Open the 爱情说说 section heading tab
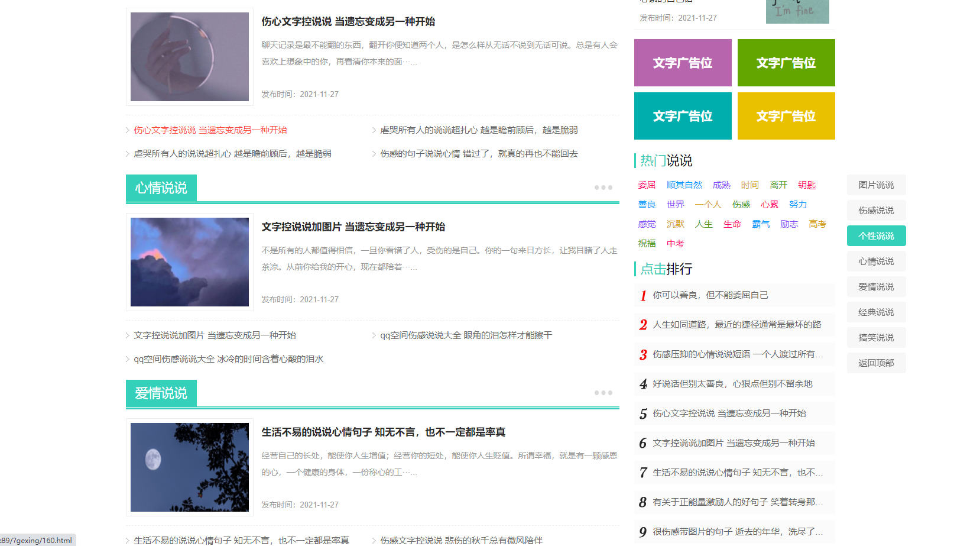This screenshot has height=546, width=980. 161,393
